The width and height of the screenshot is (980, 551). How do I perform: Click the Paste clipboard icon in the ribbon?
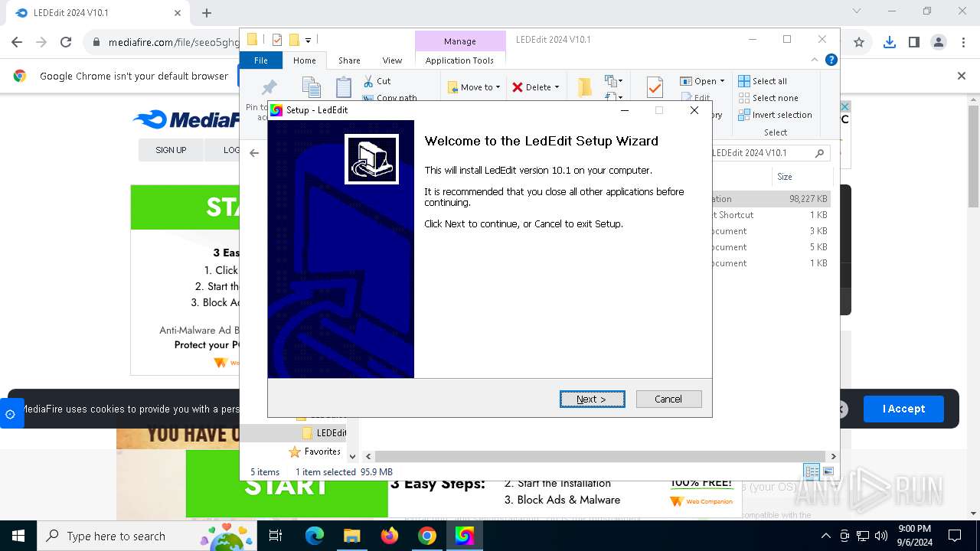344,86
